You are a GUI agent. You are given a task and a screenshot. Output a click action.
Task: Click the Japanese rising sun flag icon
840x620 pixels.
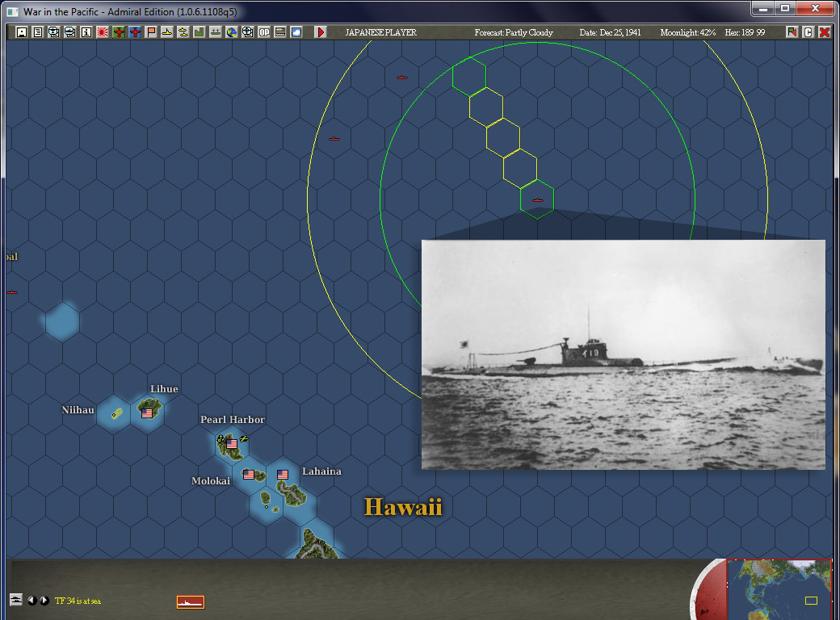click(x=103, y=32)
